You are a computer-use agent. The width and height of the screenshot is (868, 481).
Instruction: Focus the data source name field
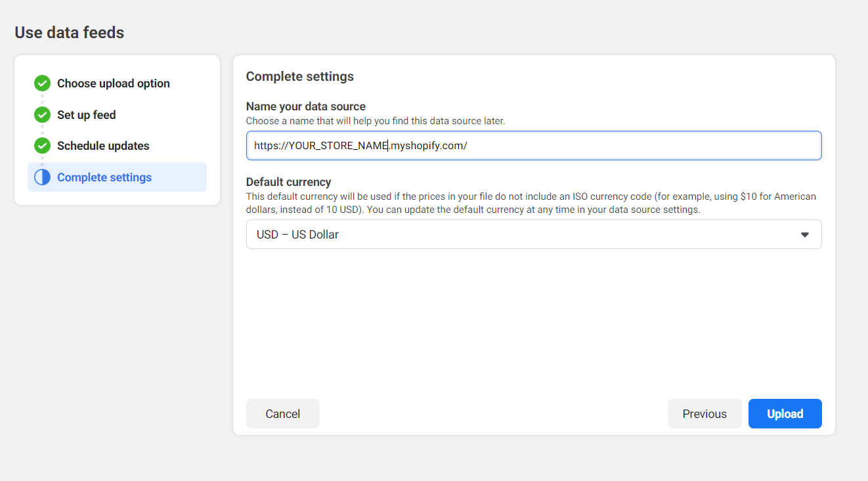pos(534,145)
